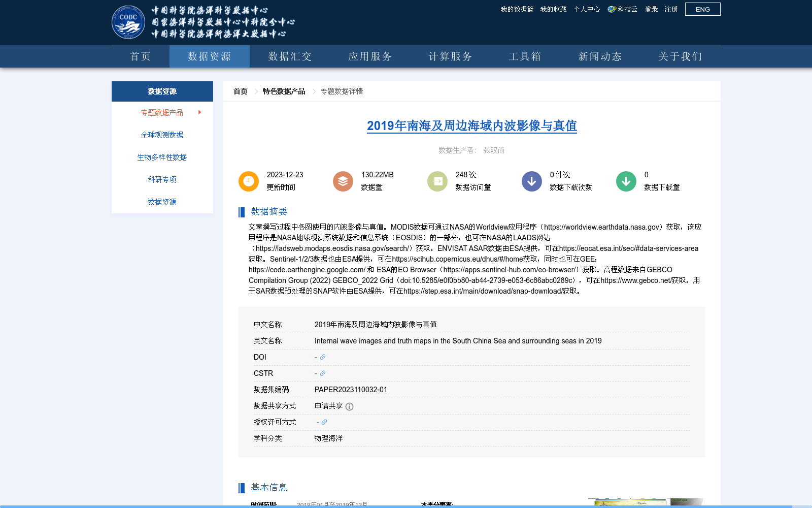
Task: Open the 首页 nav tab
Action: [141, 56]
